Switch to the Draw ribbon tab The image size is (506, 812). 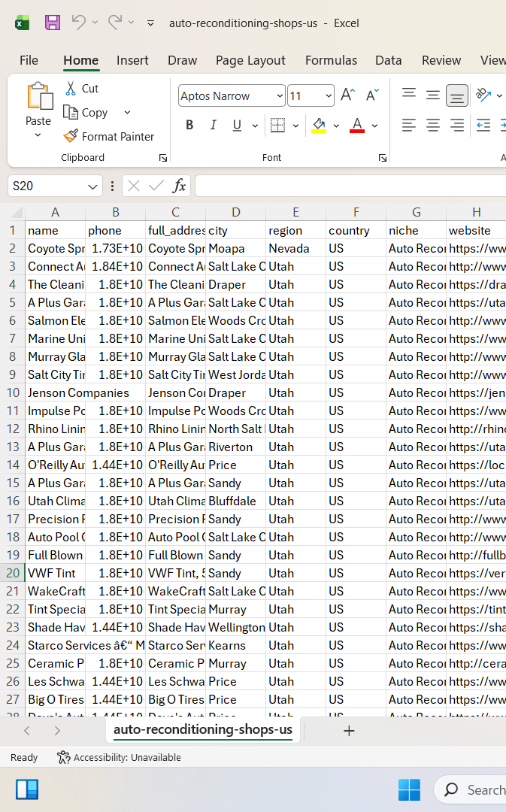point(182,61)
